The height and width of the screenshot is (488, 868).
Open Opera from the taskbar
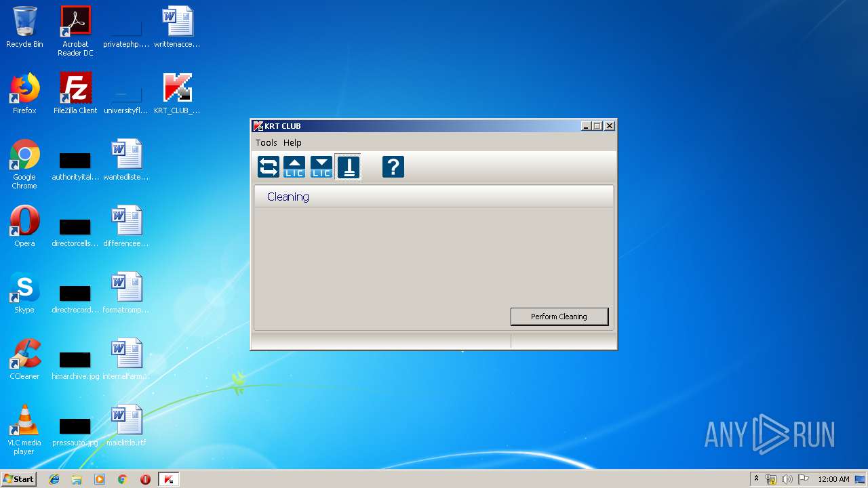tap(145, 479)
